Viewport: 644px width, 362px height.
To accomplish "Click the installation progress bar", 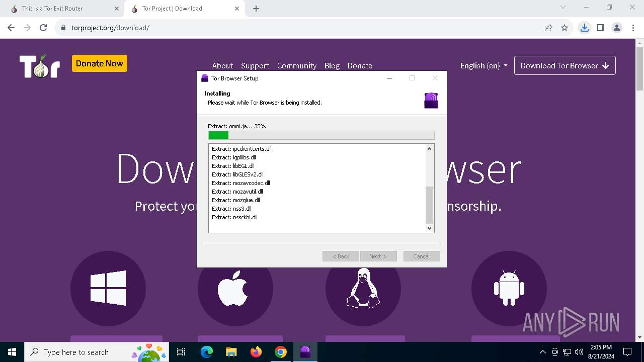I will coord(321,135).
